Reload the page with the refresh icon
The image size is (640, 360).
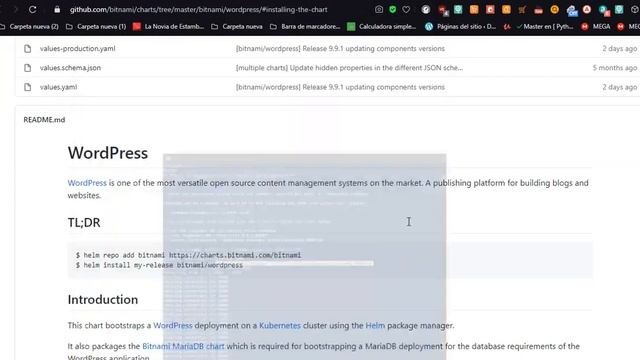(x=33, y=9)
